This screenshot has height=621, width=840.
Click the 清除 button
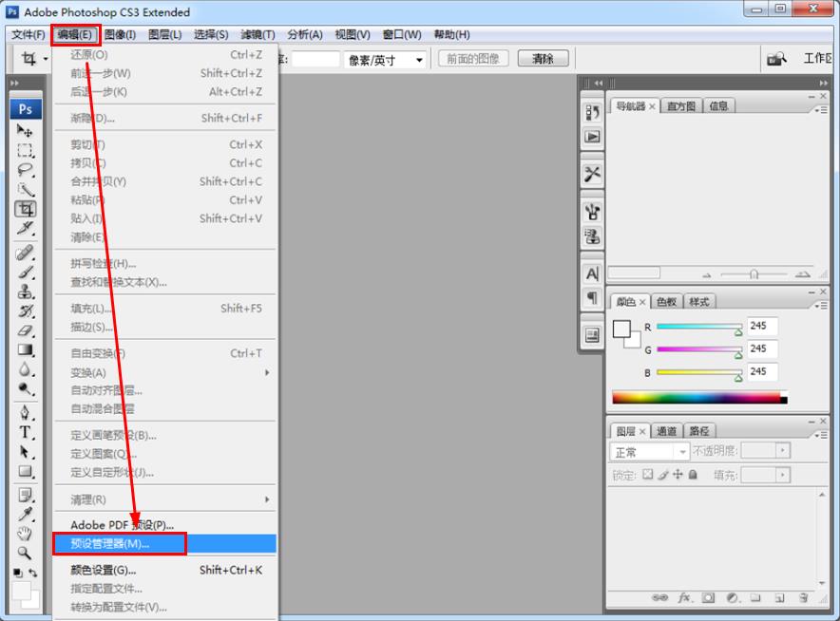point(544,59)
